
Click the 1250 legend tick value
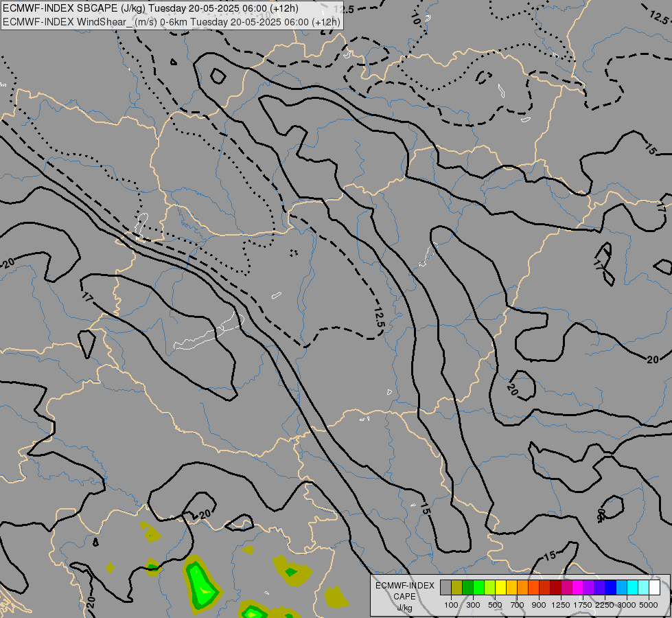coord(561,605)
